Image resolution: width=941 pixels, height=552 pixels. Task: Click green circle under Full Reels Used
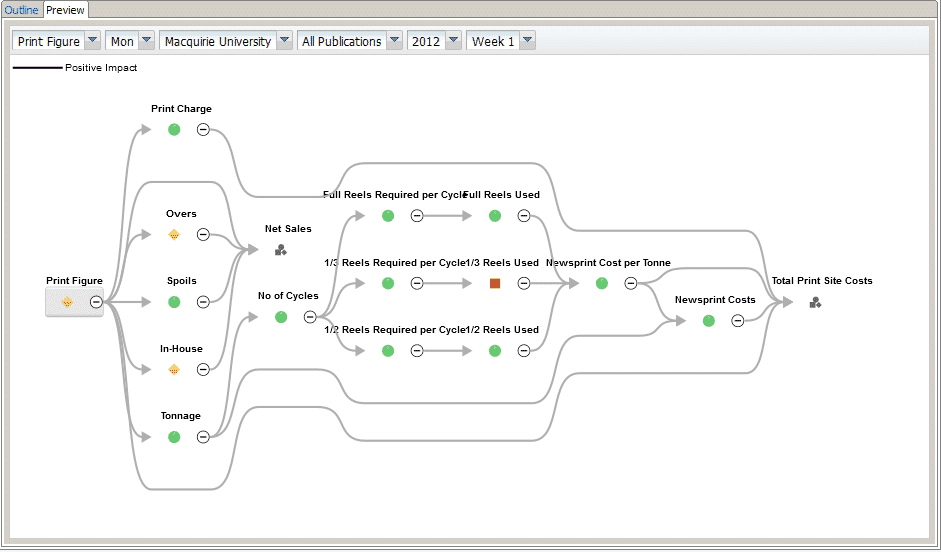coord(495,216)
